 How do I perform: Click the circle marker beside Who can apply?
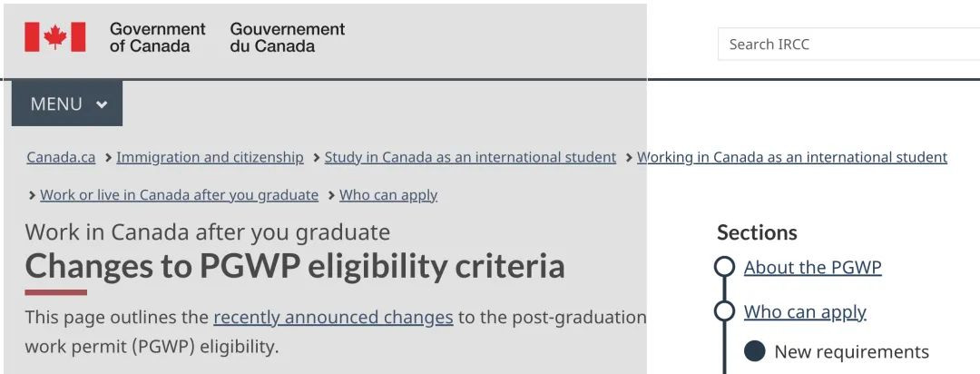pyautogui.click(x=724, y=310)
